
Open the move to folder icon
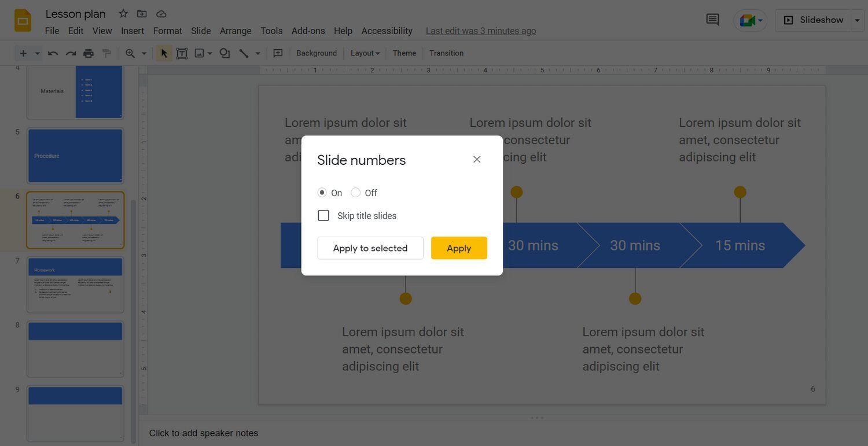(x=142, y=13)
